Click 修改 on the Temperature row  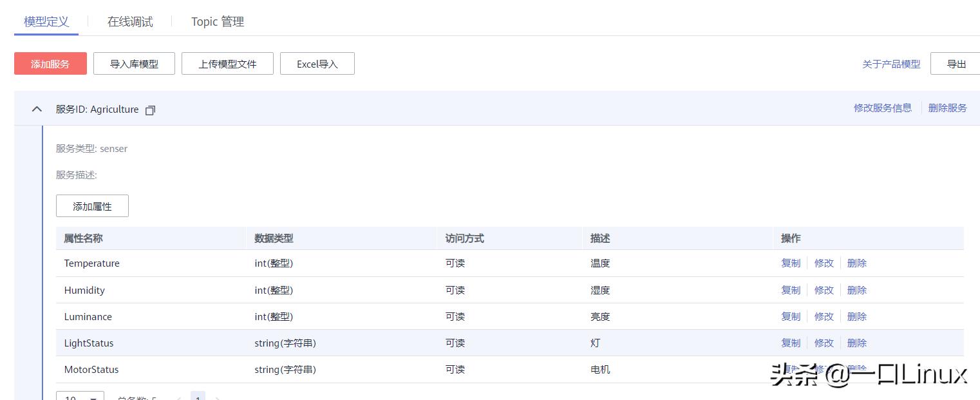(824, 263)
